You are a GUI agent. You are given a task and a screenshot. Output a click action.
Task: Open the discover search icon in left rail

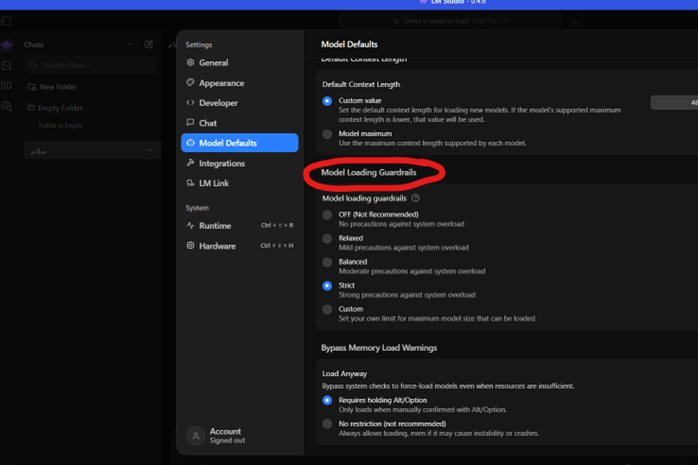[x=6, y=106]
